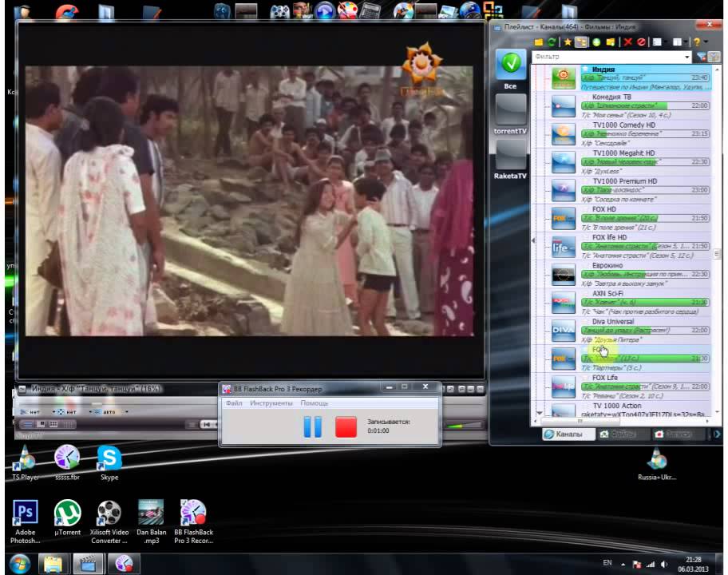The height and width of the screenshot is (575, 728).
Task: Clear filter with funnel icon
Action: 702,57
